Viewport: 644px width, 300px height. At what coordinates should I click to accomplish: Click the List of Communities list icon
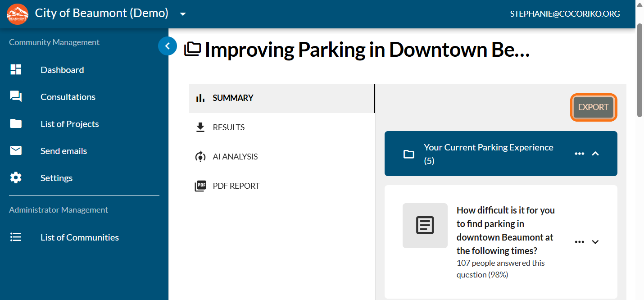(16, 237)
